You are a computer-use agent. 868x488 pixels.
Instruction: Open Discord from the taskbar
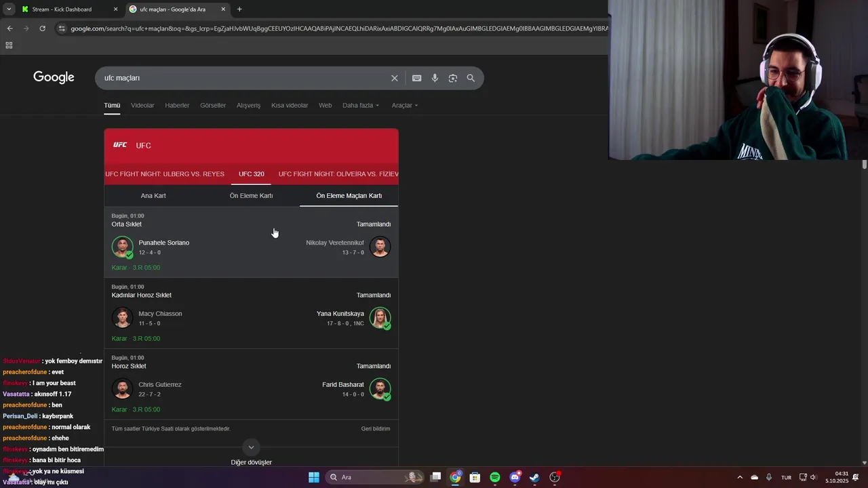(x=515, y=477)
